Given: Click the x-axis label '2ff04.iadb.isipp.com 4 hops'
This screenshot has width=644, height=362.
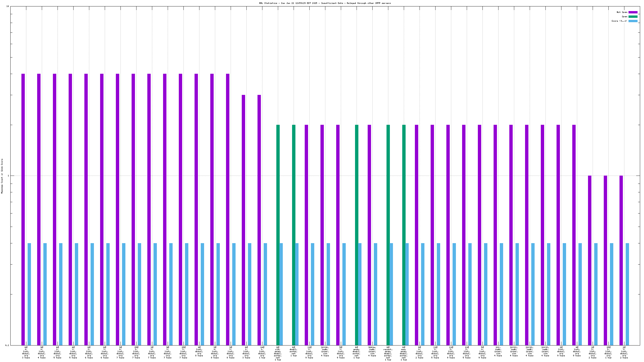Looking at the screenshot, I should (x=325, y=351).
